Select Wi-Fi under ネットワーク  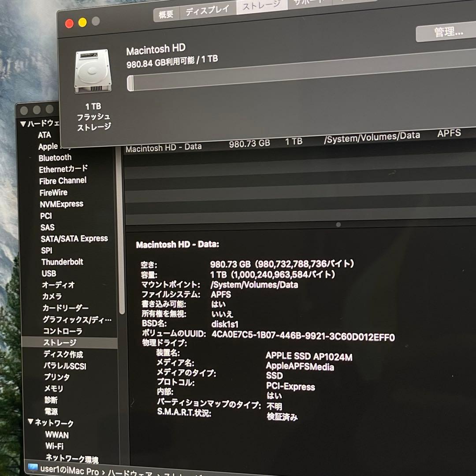point(54,446)
